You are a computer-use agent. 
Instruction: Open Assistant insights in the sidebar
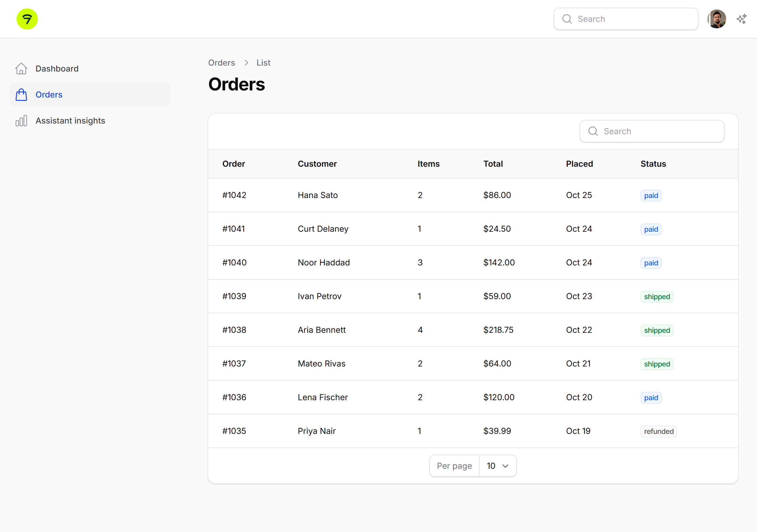(90, 121)
